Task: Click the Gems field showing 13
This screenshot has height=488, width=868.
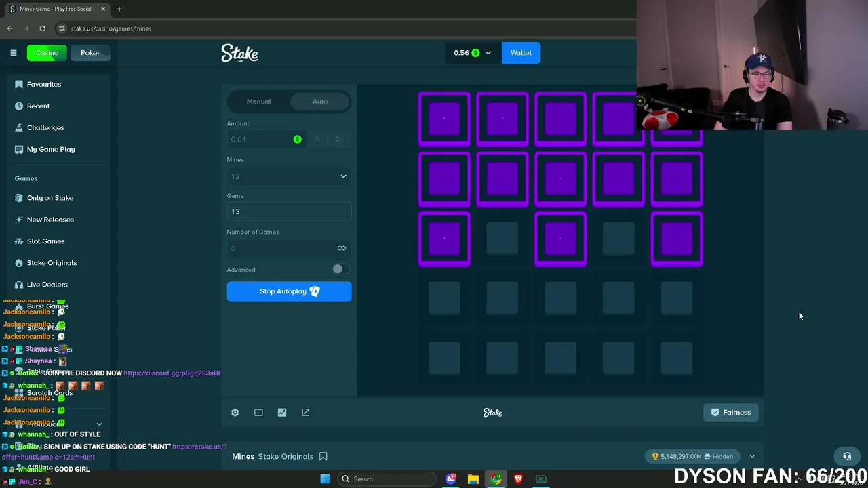Action: [289, 211]
